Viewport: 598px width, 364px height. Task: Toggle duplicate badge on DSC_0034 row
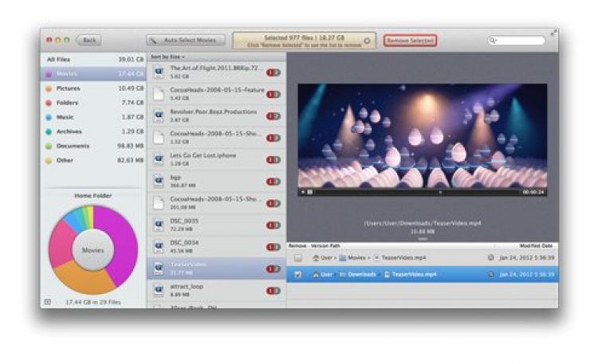click(273, 247)
